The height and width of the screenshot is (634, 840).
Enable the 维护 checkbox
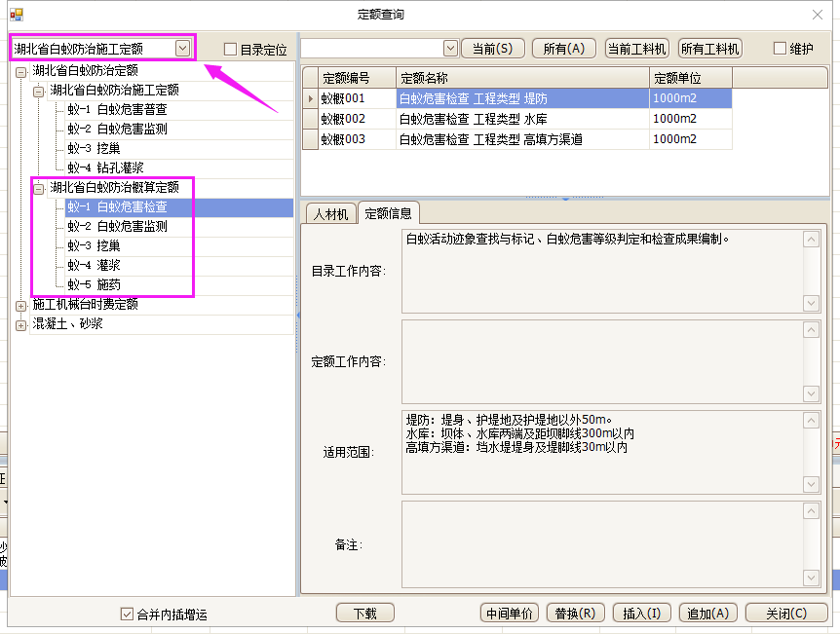[780, 49]
